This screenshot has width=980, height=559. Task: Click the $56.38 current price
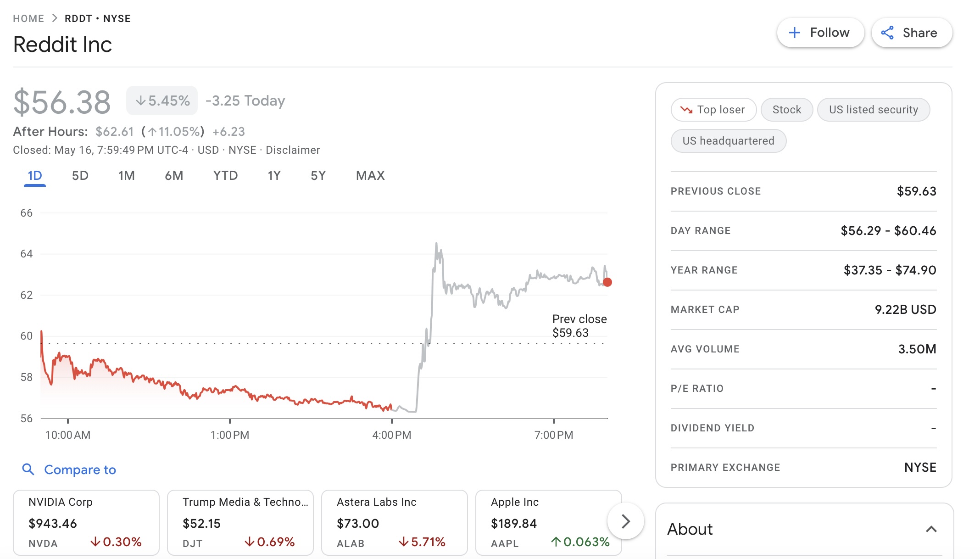tap(62, 101)
